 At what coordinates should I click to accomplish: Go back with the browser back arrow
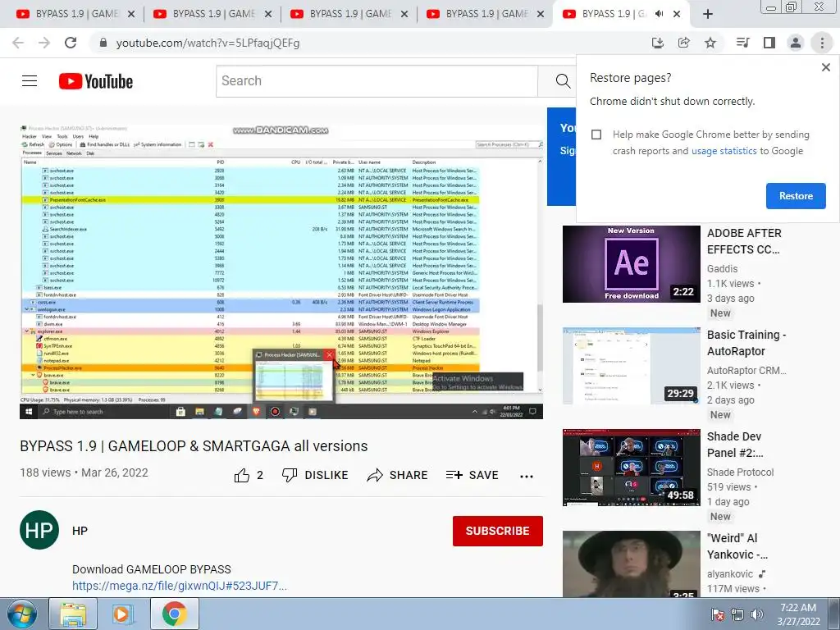18,43
